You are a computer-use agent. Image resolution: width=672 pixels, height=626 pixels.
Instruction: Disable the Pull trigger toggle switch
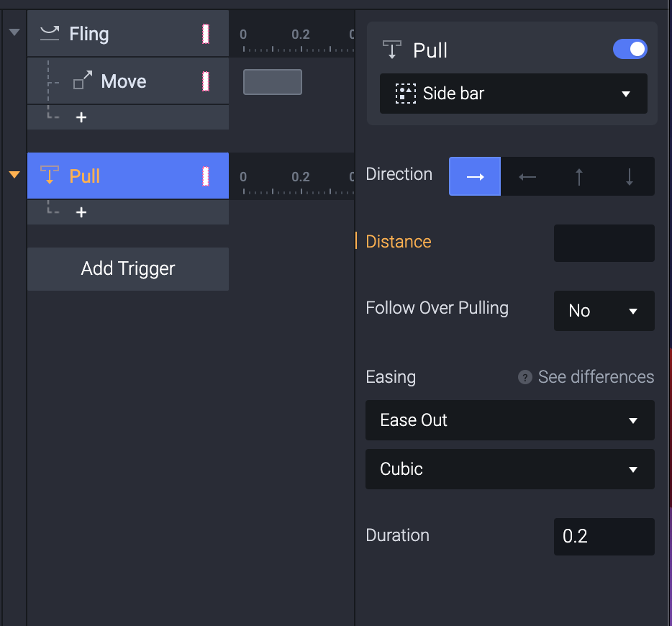click(630, 49)
